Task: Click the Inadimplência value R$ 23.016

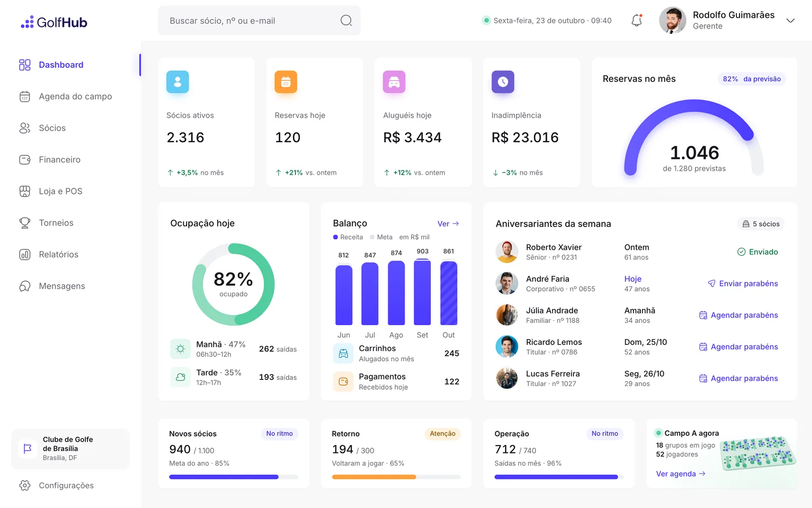Action: [x=525, y=138]
